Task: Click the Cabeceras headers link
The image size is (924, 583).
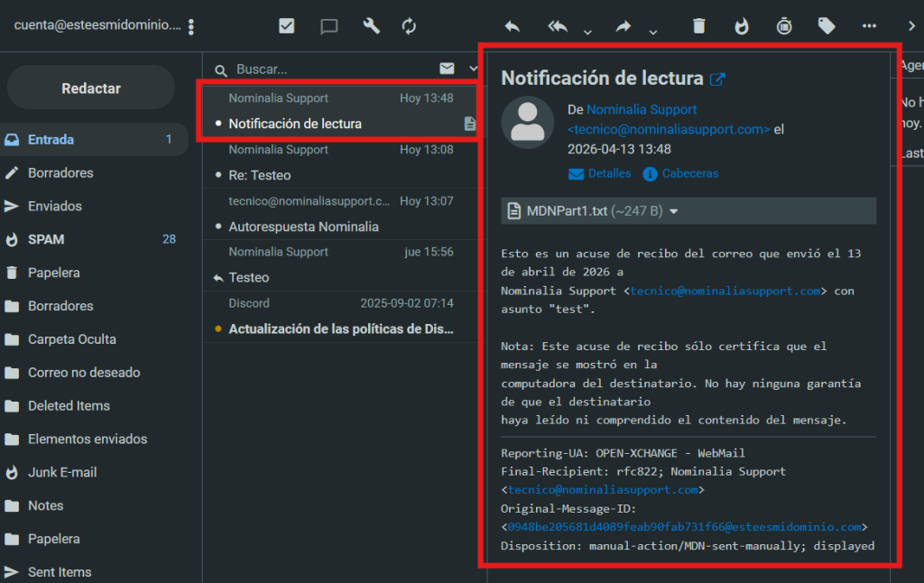Action: tap(689, 173)
